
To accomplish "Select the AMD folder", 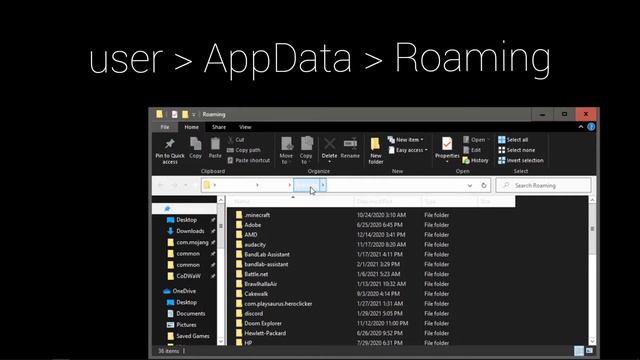I will coord(247,235).
